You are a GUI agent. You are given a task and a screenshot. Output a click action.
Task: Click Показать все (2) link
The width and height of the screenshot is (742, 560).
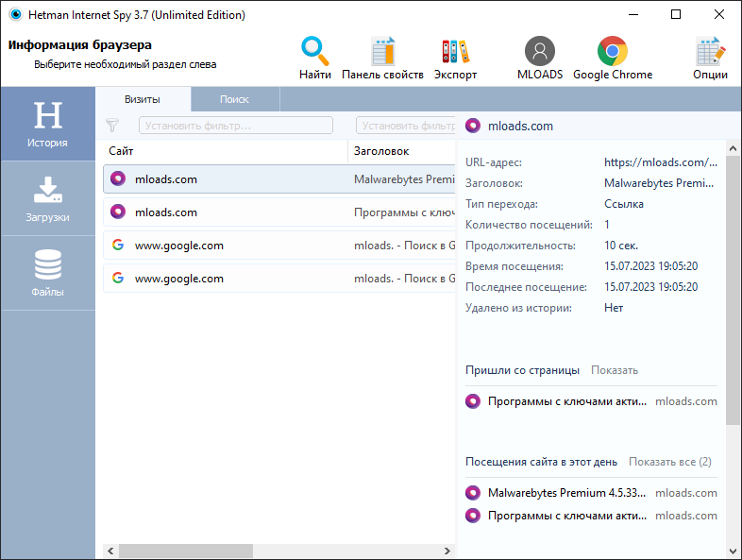click(670, 462)
